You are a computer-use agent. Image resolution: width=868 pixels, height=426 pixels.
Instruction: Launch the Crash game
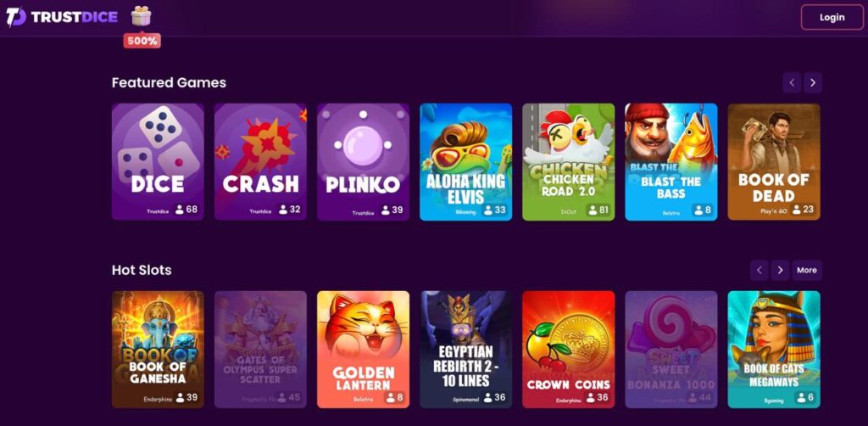[260, 162]
